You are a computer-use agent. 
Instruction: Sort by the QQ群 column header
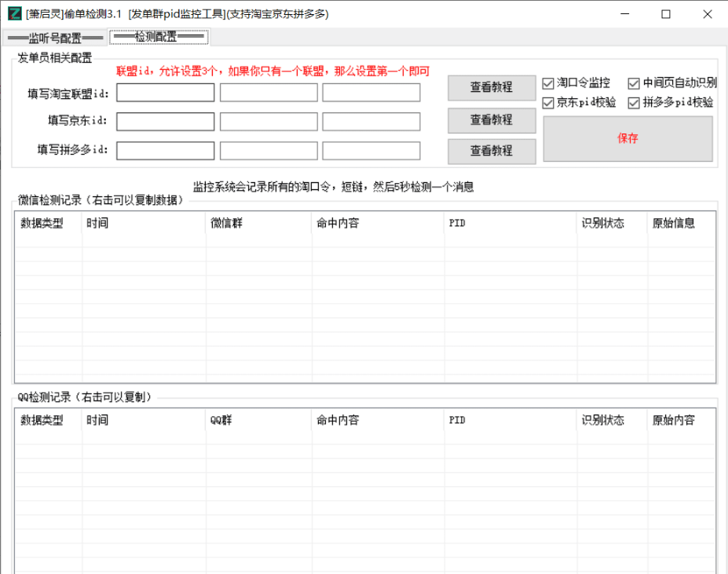pos(258,420)
